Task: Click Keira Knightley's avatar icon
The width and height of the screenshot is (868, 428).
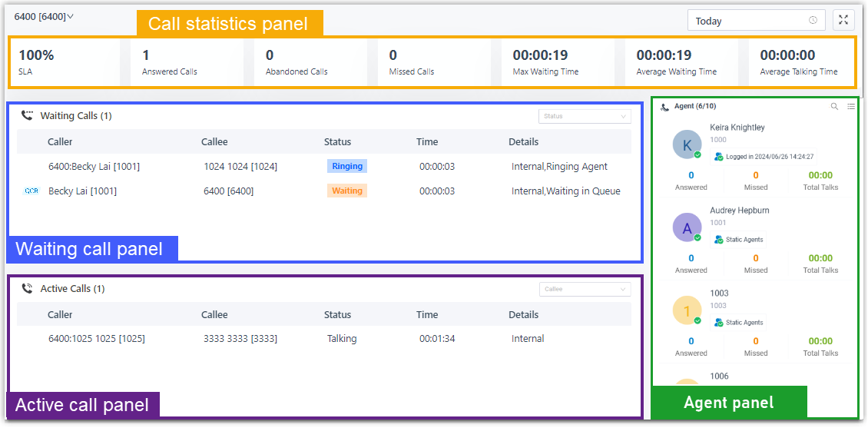Action: click(687, 144)
